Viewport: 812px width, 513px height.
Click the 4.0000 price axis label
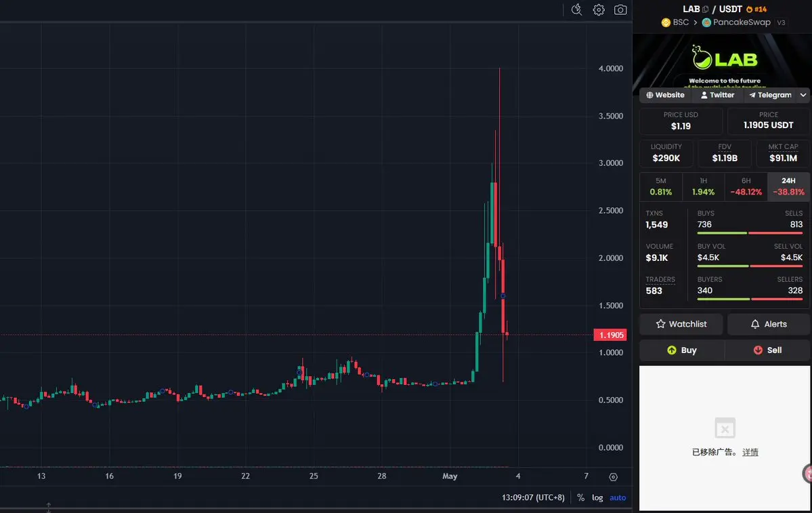coord(611,68)
